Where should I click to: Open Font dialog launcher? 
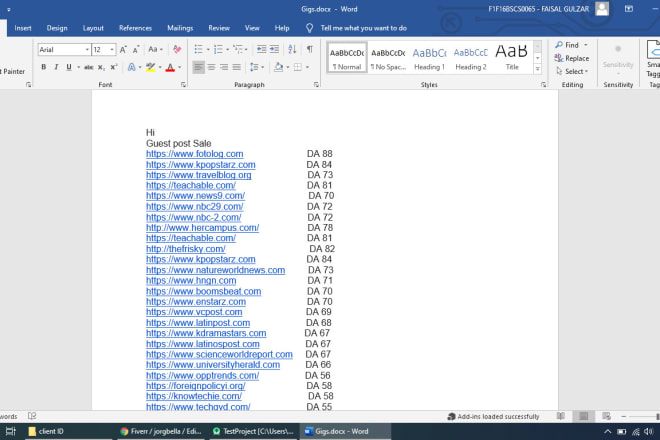184,85
